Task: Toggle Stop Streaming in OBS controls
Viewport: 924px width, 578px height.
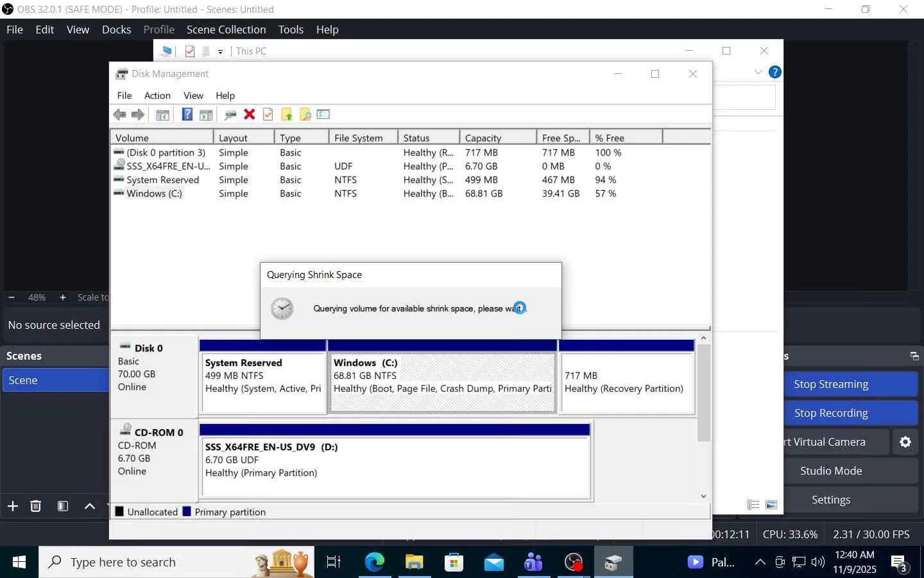Action: 850,384
